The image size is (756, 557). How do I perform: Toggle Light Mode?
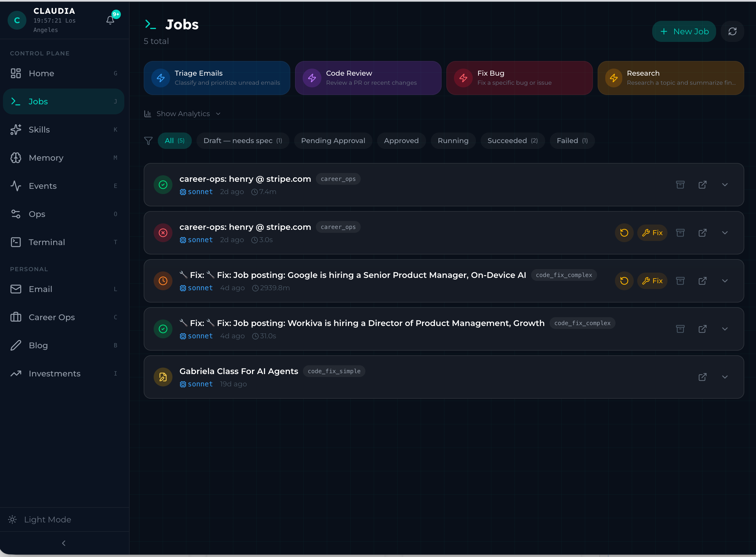point(40,519)
